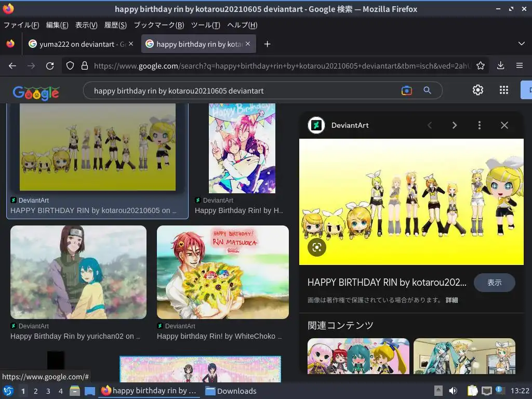Activate Google Lens on preview image
This screenshot has width=532, height=399.
(316, 247)
